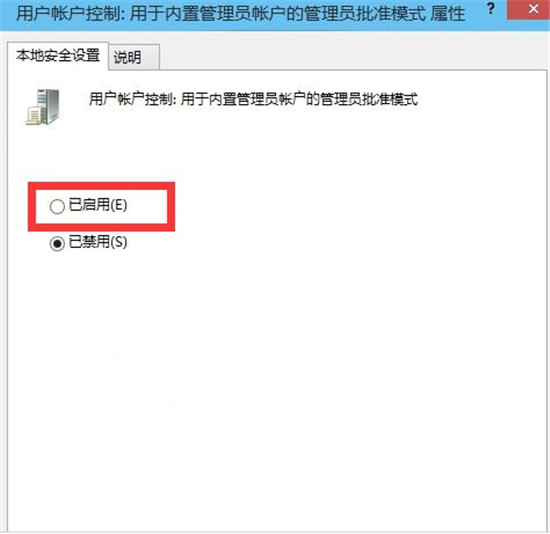Click the 已启用(E) label text
Image resolution: width=550 pixels, height=534 pixels.
[98, 205]
